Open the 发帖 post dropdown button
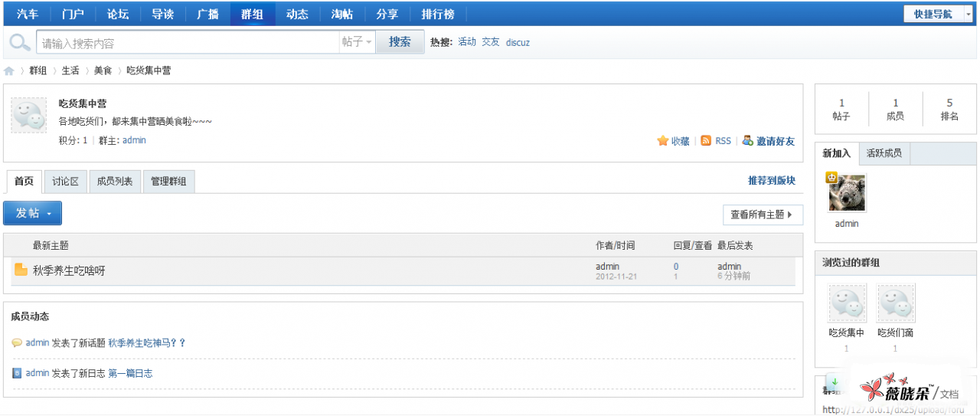This screenshot has width=980, height=416. [32, 213]
